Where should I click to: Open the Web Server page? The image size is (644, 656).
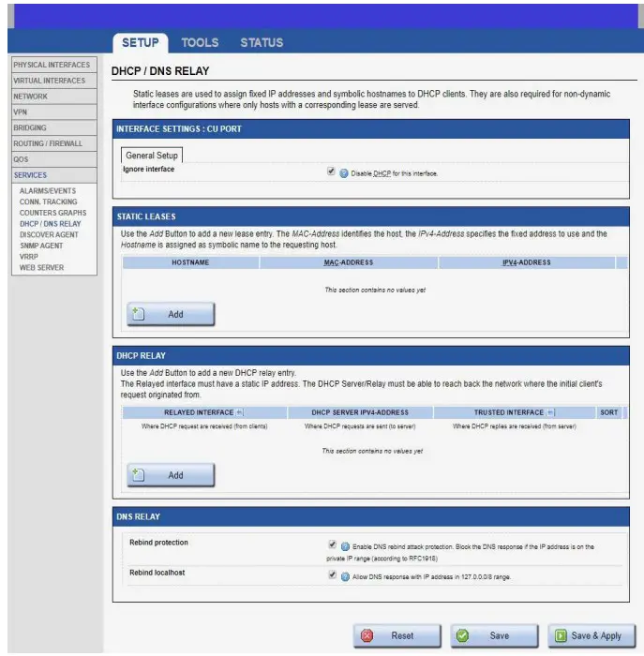point(41,267)
